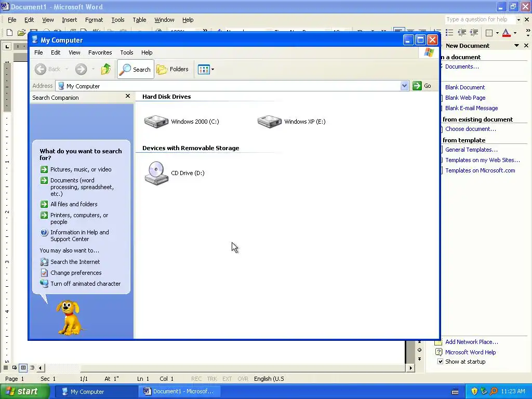Click the Forward arrow in My Computer
This screenshot has height=399, width=532.
point(81,69)
